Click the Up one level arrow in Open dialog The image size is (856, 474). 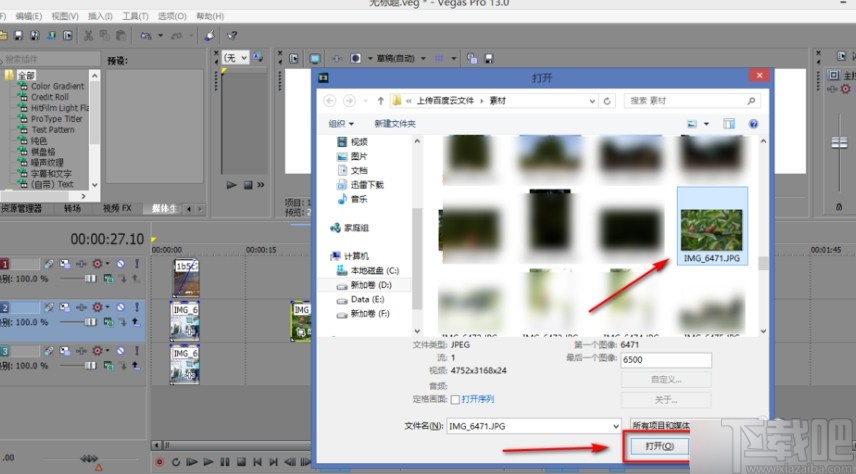(x=381, y=101)
